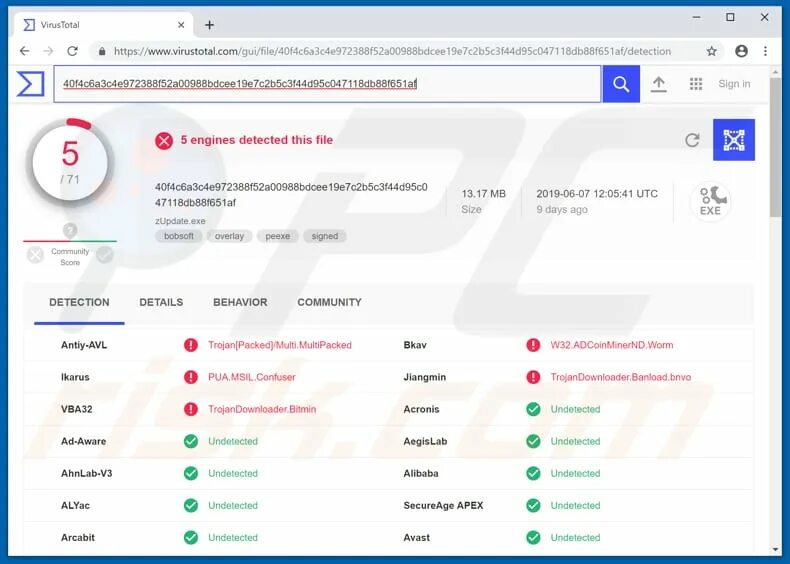
Task: Bookmark page with the star icon
Action: tap(711, 51)
